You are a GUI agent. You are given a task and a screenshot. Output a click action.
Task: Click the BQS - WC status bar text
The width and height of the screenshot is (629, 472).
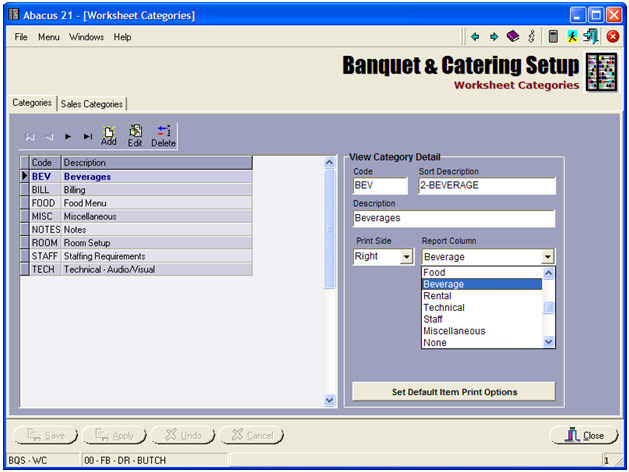pyautogui.click(x=28, y=460)
